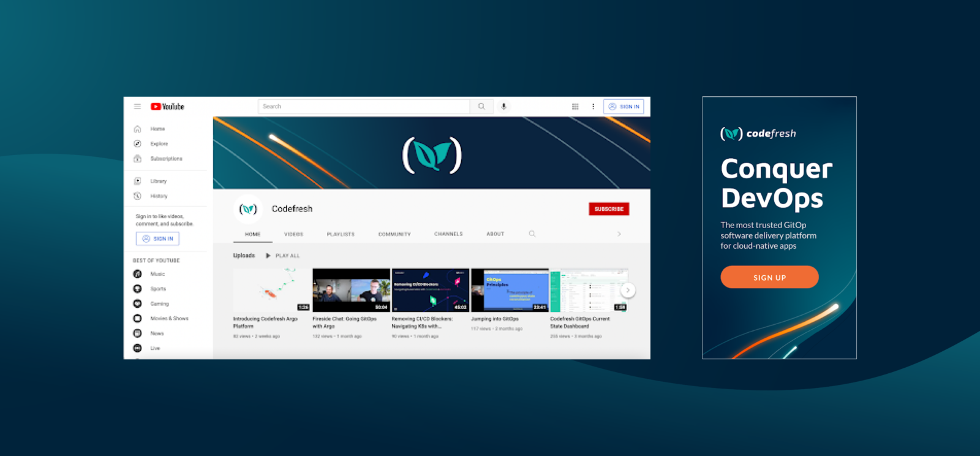Screen dimensions: 980x456
Task: Open Removing CI/CD Blockers video thumbnail
Action: click(x=431, y=291)
